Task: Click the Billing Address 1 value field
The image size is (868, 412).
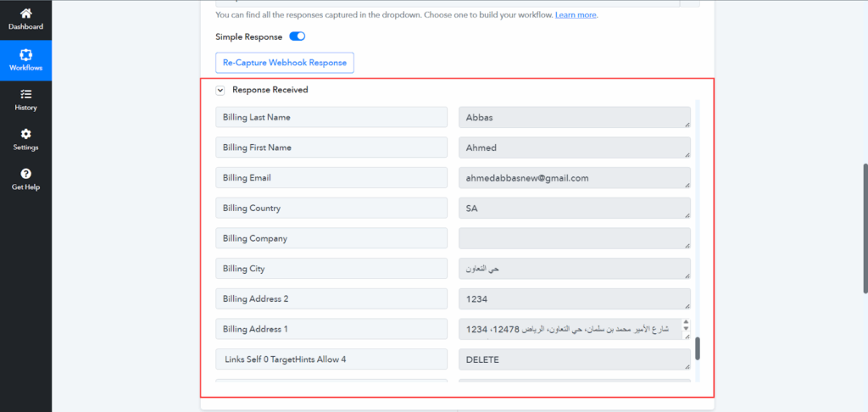Action: (575, 329)
